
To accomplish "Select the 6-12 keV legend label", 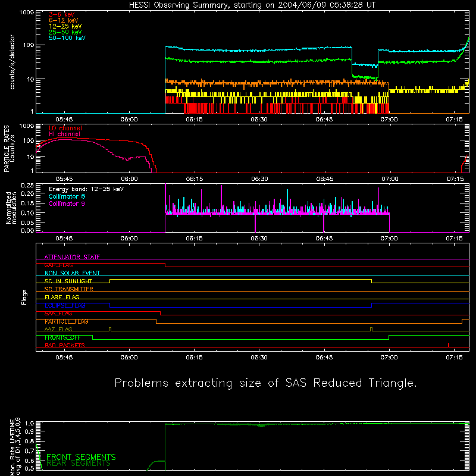I will (x=63, y=20).
